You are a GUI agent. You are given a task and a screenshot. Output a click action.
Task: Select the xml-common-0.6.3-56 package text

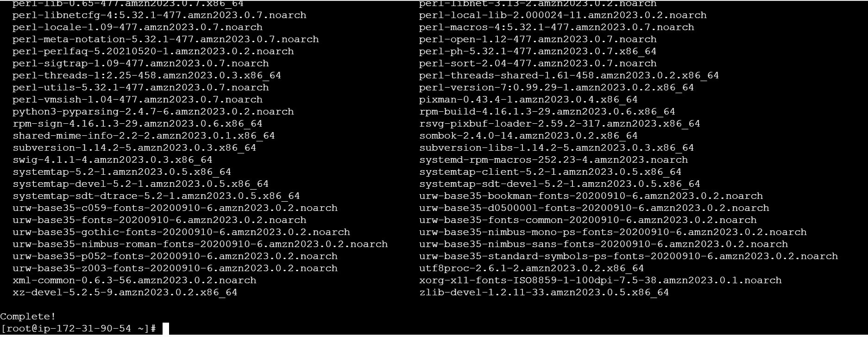(x=134, y=280)
